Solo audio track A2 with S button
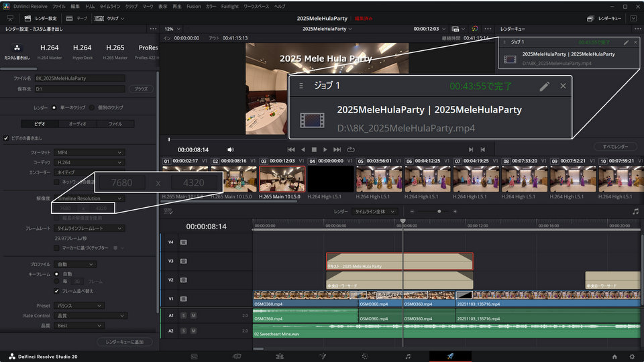Image resolution: width=644 pixels, height=362 pixels. (x=183, y=330)
